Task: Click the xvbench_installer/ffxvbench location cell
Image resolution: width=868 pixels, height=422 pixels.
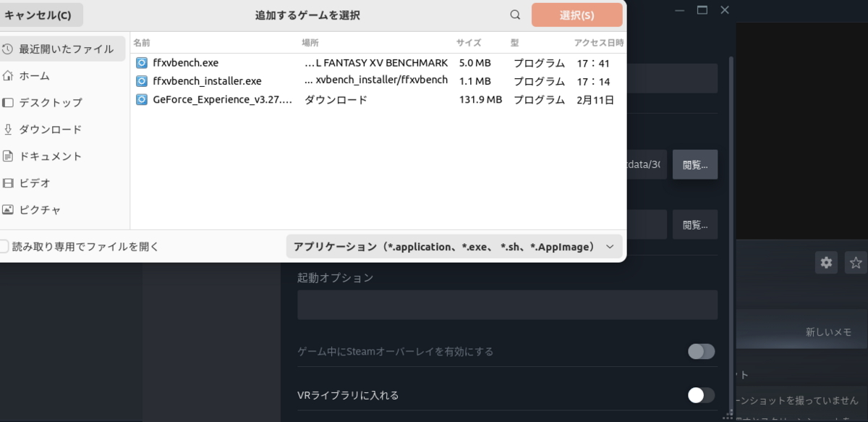Action: 376,80
